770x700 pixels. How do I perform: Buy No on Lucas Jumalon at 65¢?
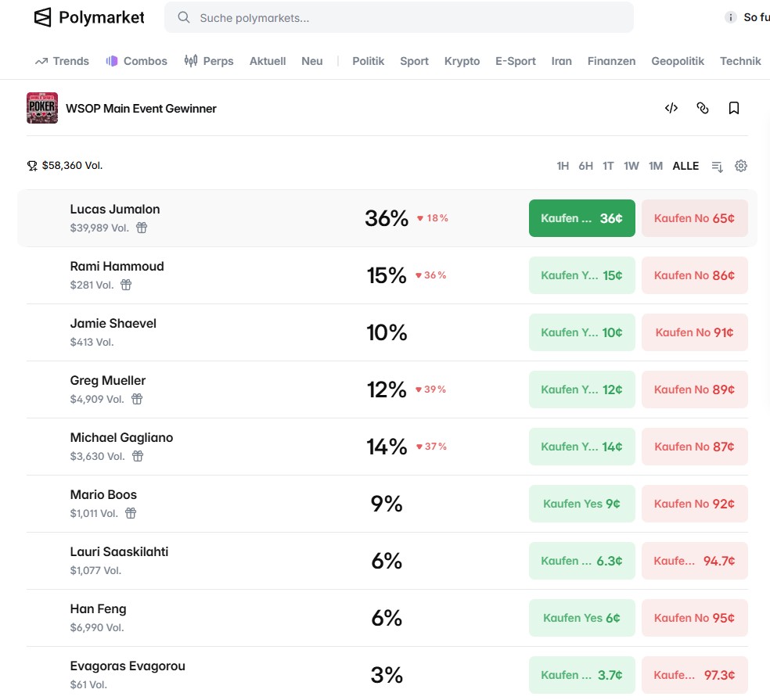[x=694, y=218]
